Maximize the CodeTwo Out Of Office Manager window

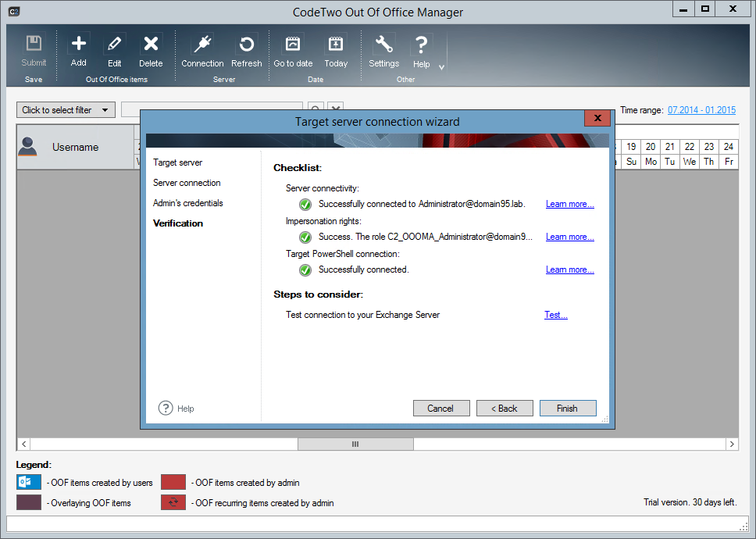pos(705,9)
